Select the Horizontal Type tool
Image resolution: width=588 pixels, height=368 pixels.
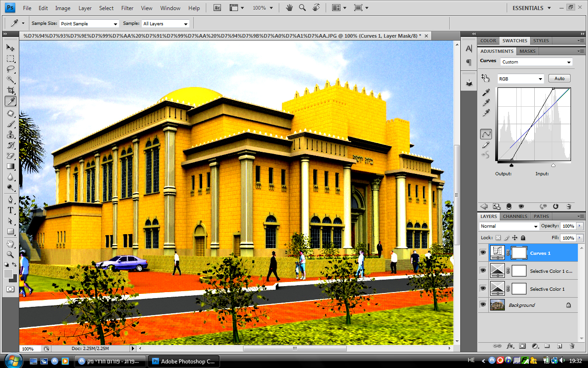11,210
